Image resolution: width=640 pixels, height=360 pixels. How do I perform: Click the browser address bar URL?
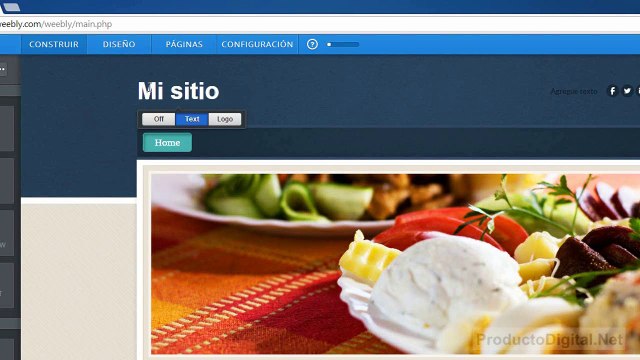(x=56, y=24)
